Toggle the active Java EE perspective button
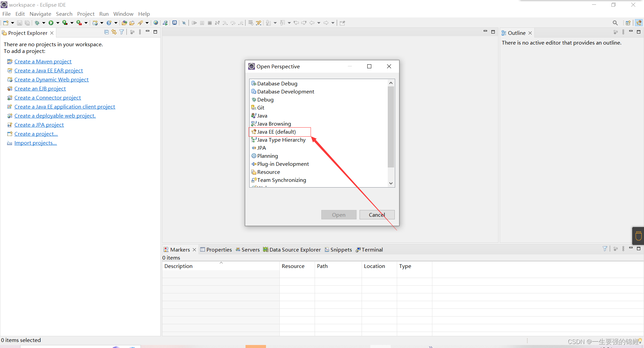Viewport: 644px width, 348px height. (639, 23)
